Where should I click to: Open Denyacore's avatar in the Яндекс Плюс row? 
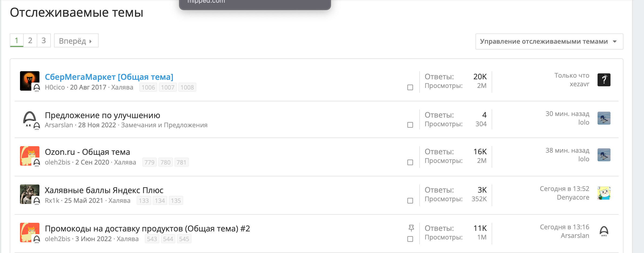(x=604, y=193)
